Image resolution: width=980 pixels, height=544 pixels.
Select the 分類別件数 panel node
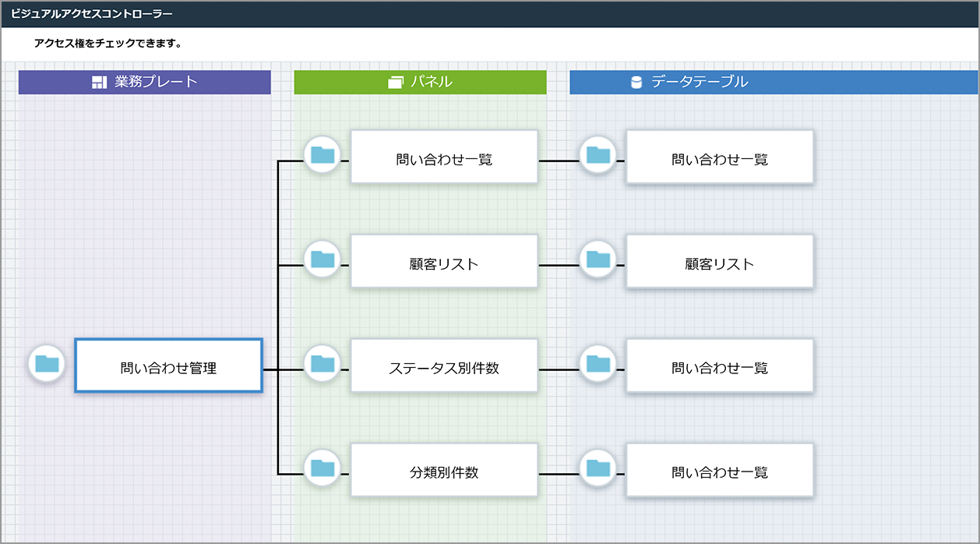pyautogui.click(x=444, y=469)
